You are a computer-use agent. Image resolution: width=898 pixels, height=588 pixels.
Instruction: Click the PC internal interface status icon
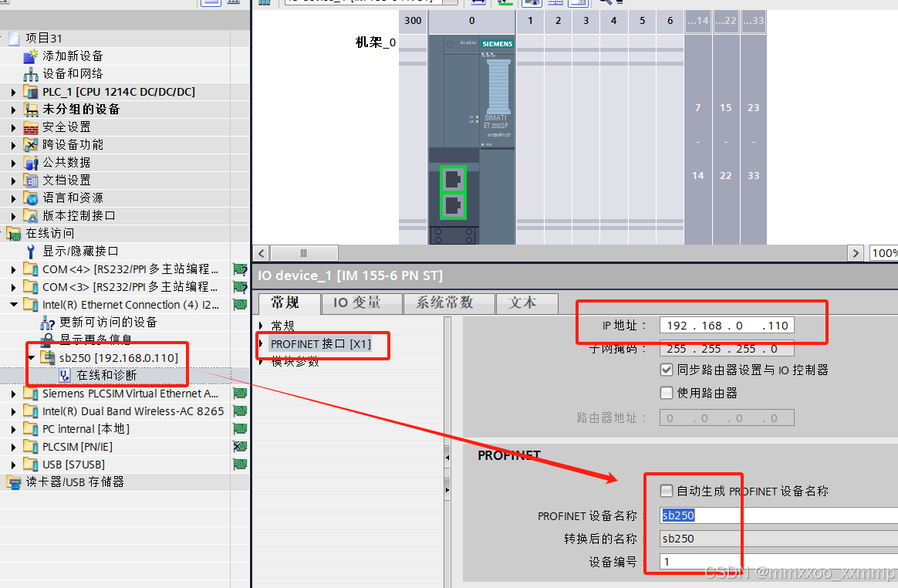click(x=241, y=429)
